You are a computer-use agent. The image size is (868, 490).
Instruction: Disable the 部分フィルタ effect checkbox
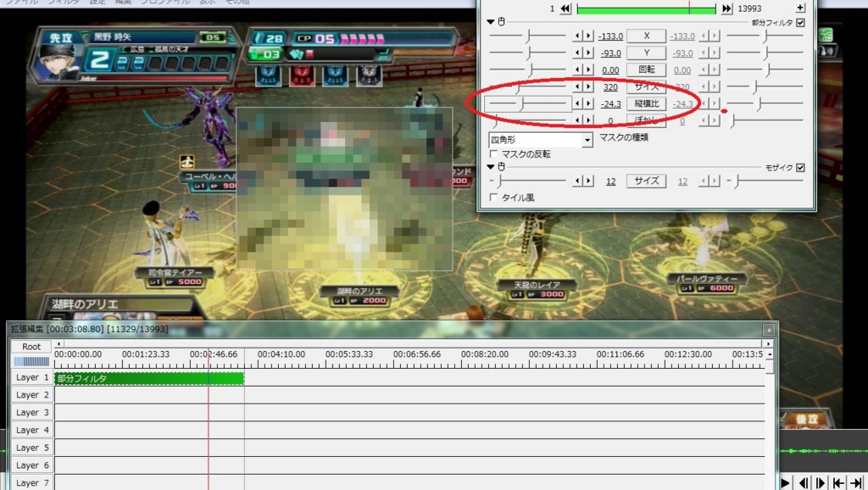(800, 23)
